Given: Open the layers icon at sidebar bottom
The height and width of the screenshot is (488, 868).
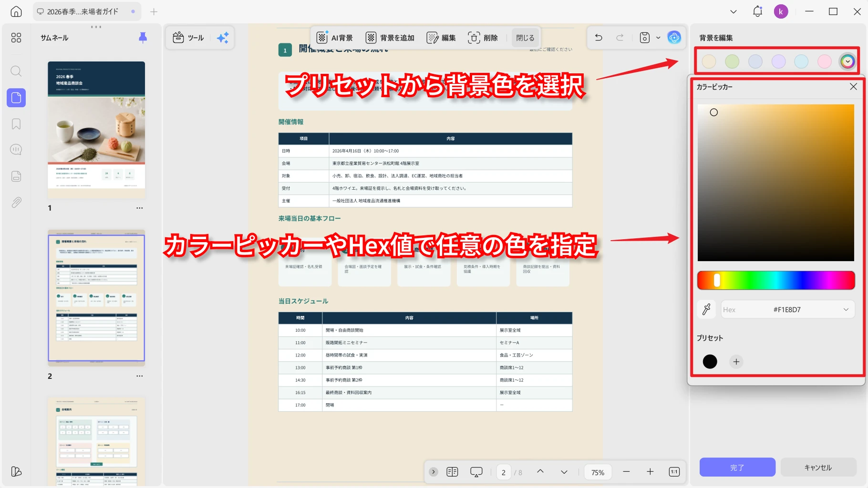Looking at the screenshot, I should [16, 471].
